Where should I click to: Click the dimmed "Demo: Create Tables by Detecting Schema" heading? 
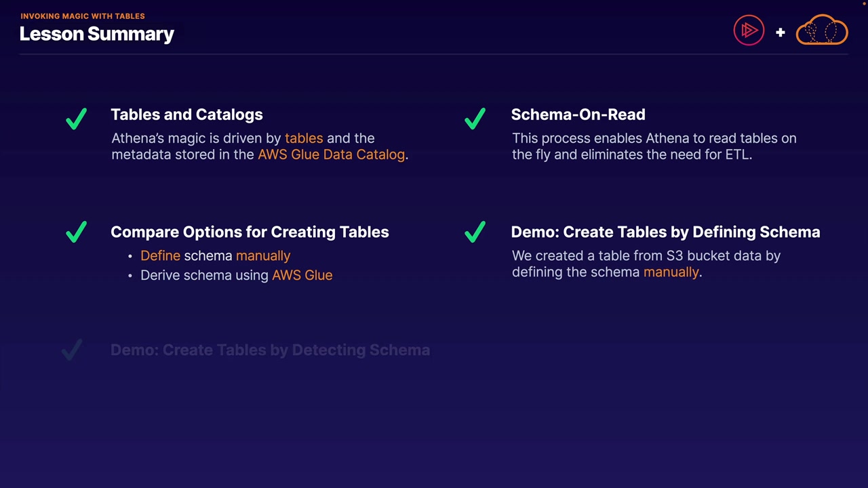tap(270, 350)
